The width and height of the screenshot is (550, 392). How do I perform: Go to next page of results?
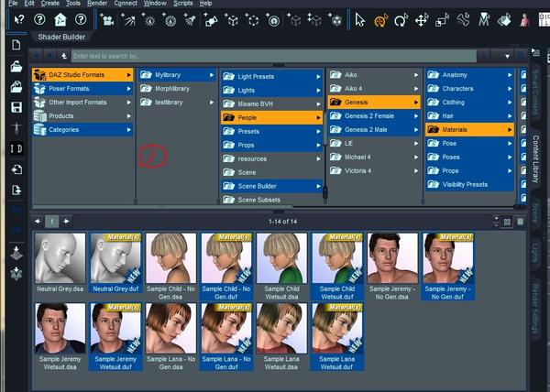tap(66, 222)
